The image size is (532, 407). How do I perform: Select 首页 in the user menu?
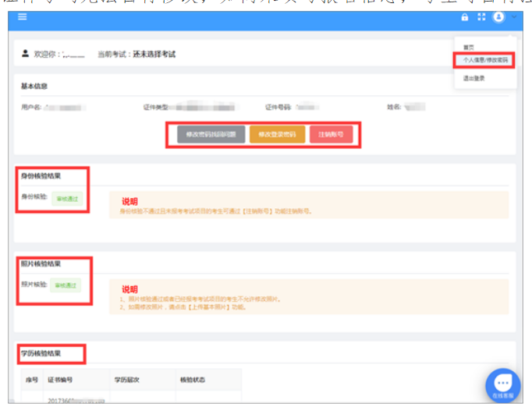coord(468,47)
